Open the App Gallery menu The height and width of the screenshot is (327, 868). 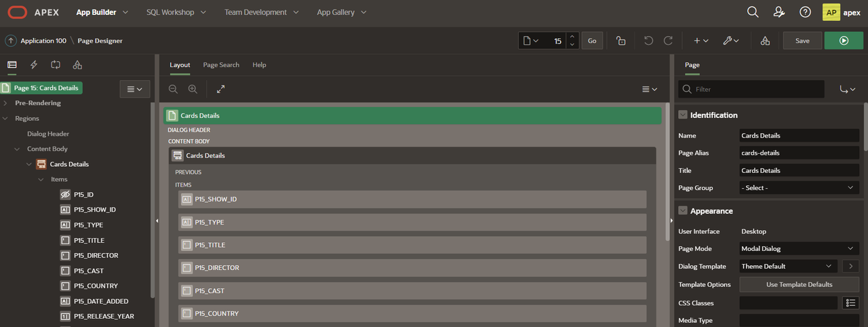[x=342, y=12]
